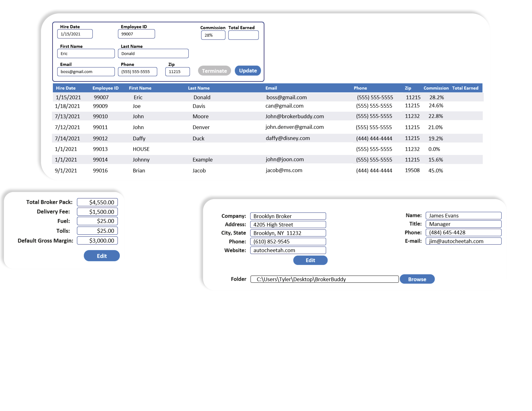The height and width of the screenshot is (411, 532).
Task: Click Total Broker Pack value $4,550.00
Action: click(97, 202)
